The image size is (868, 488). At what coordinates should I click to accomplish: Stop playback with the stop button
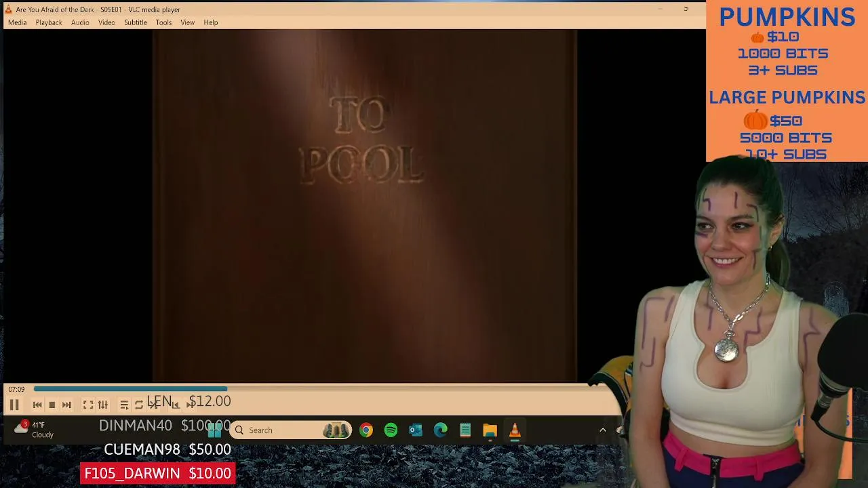click(x=52, y=405)
